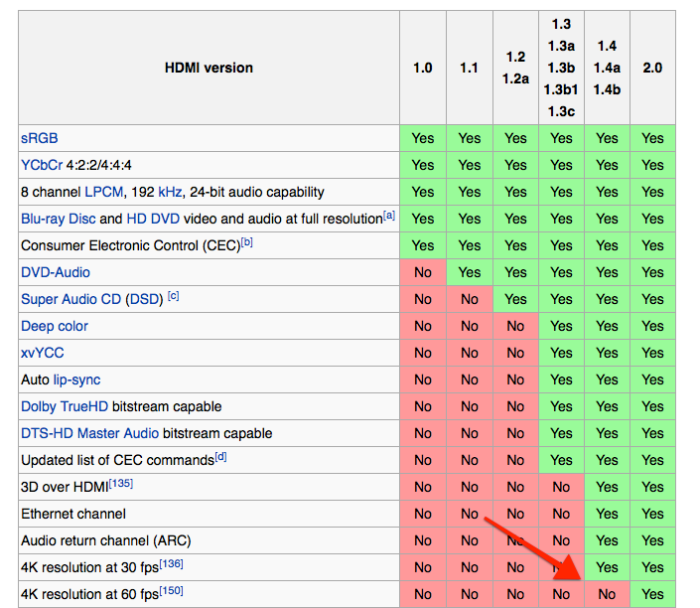Open the DSD link
The image size is (700, 608).
(x=143, y=299)
